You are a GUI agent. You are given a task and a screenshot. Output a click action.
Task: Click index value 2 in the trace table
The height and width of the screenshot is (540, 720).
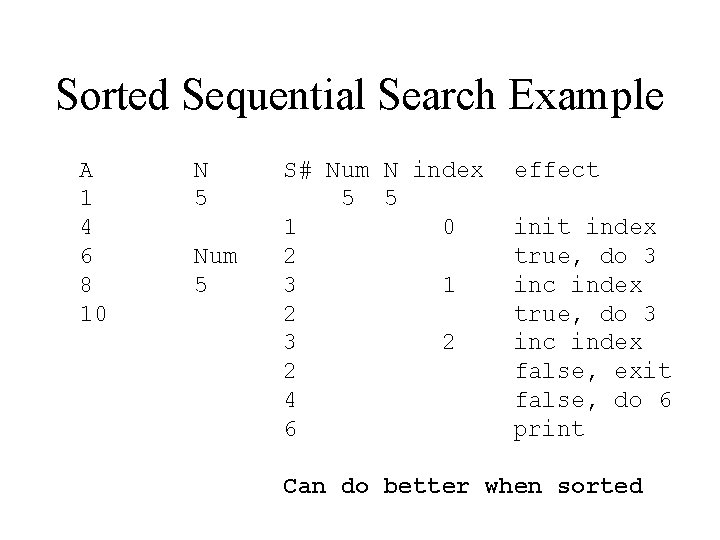tap(449, 343)
